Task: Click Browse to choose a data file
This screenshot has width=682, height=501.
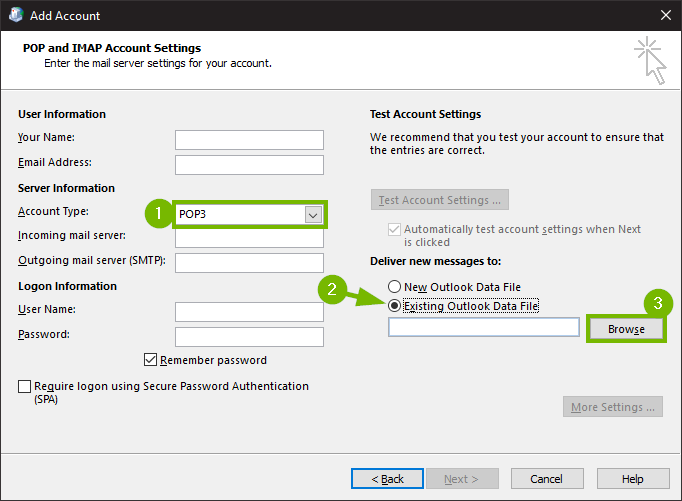Action: click(x=626, y=329)
